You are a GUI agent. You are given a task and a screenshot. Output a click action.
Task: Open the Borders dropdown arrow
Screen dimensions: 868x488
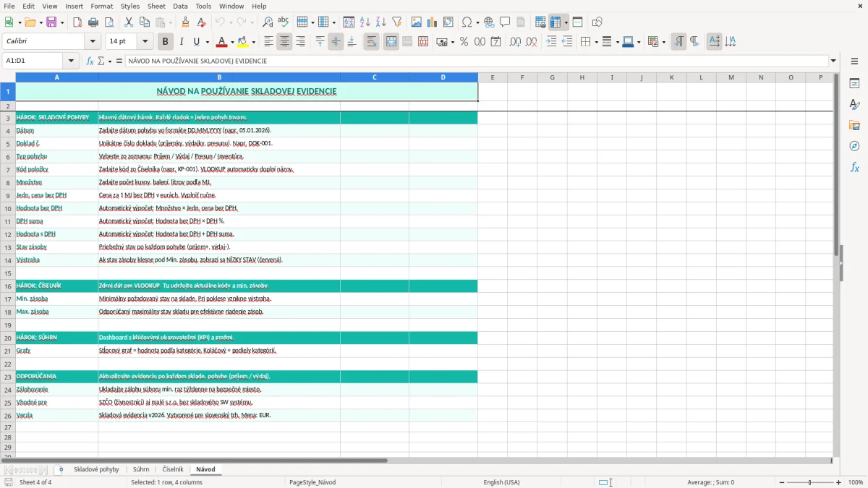pos(595,42)
